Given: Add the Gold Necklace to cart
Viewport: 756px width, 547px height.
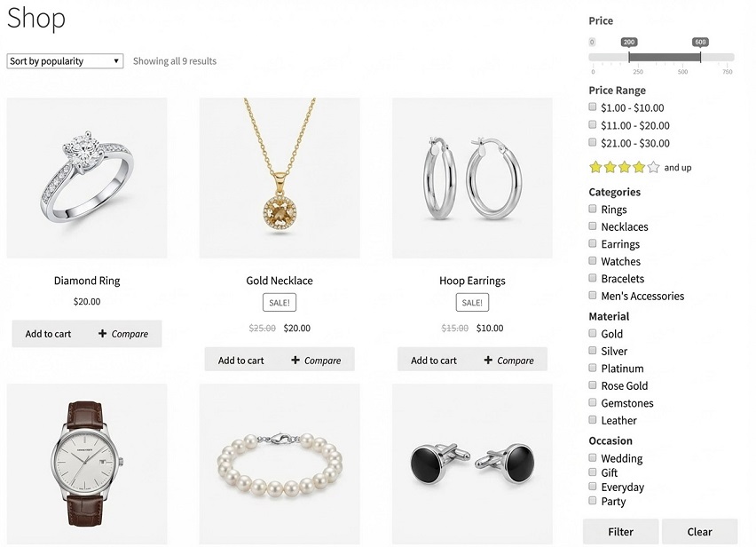Looking at the screenshot, I should click(240, 361).
